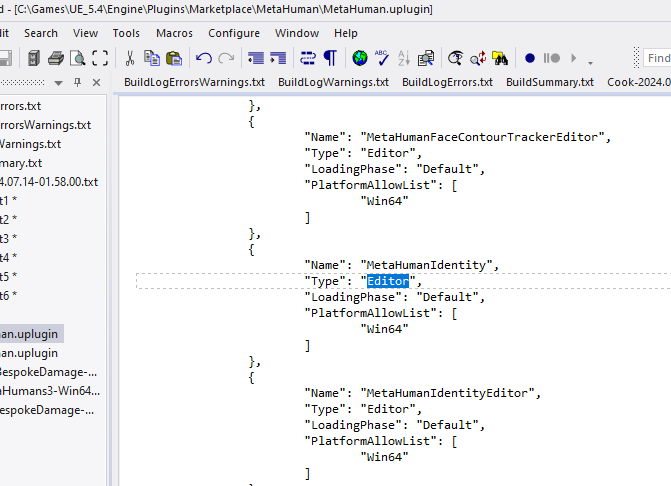The width and height of the screenshot is (671, 486).
Task: Select t1 * entry in file panel
Action: point(9,200)
